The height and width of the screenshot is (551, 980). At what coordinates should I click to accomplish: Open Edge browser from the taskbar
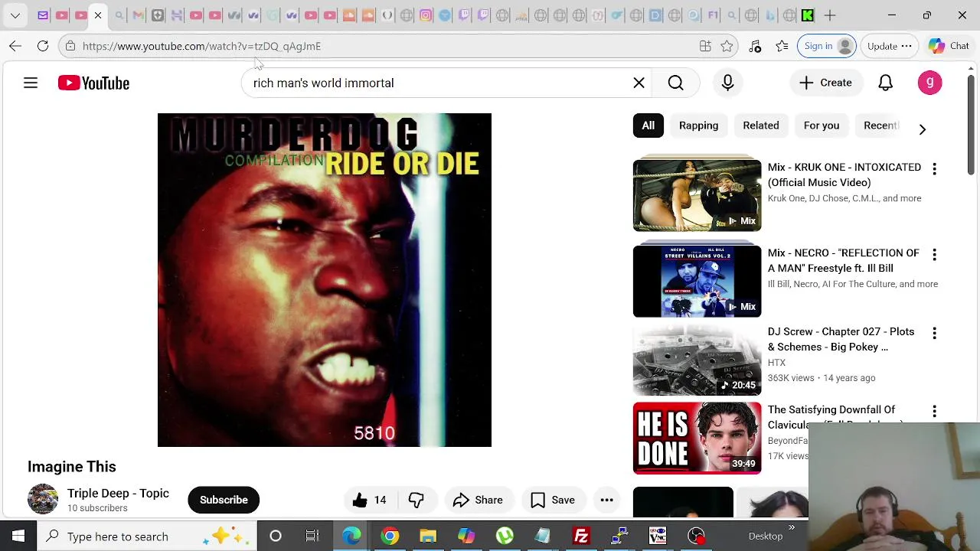[x=351, y=536]
